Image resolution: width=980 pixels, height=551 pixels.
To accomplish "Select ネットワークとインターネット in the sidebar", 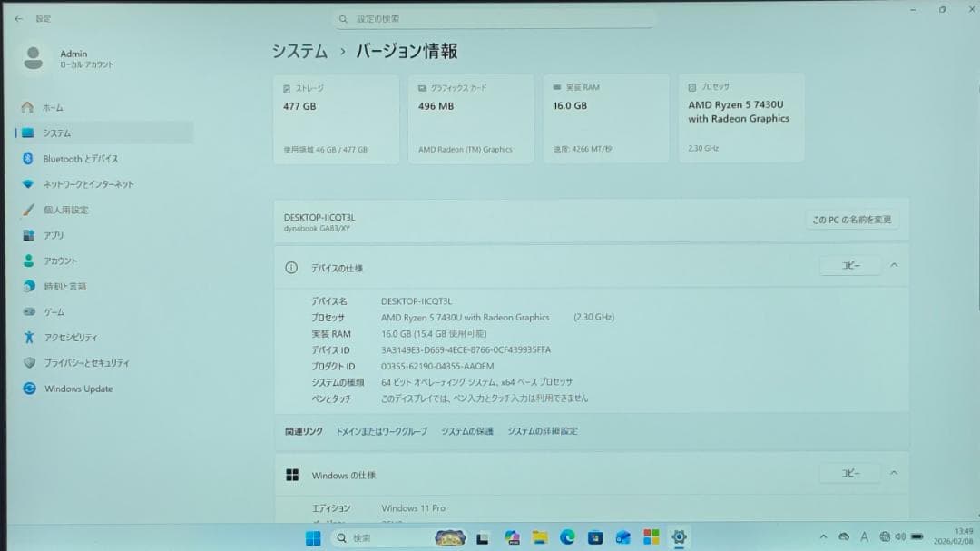I will [91, 183].
